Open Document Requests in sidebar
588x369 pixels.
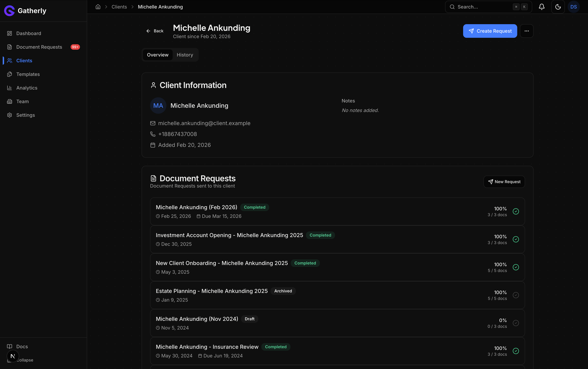coord(39,47)
